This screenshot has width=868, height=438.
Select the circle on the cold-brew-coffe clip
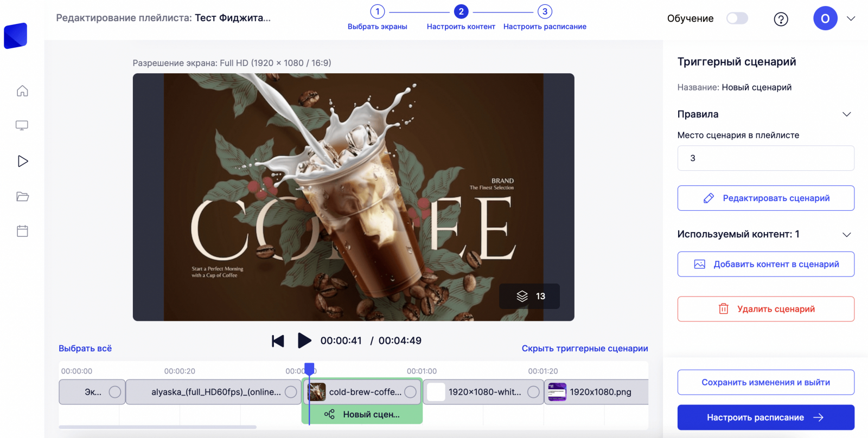tap(411, 392)
